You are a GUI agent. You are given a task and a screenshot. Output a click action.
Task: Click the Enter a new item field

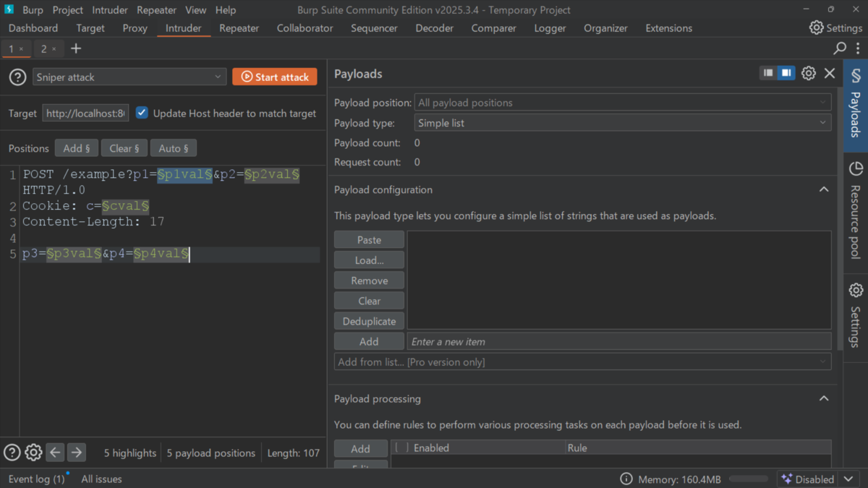619,341
